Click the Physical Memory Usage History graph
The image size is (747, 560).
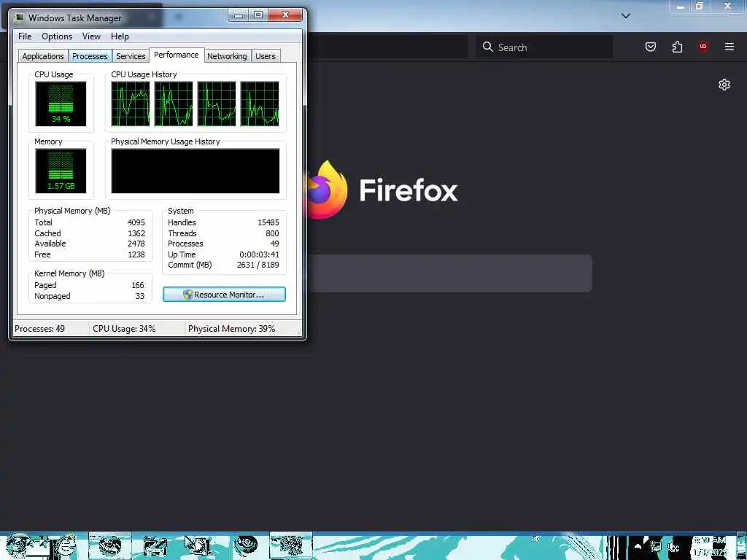(x=196, y=171)
